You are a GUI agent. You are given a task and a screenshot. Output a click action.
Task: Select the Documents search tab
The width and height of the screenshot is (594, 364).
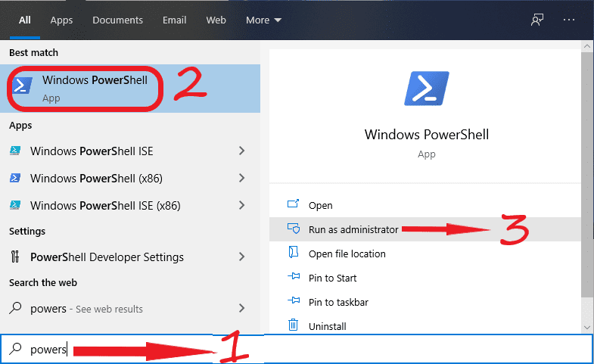pyautogui.click(x=117, y=20)
